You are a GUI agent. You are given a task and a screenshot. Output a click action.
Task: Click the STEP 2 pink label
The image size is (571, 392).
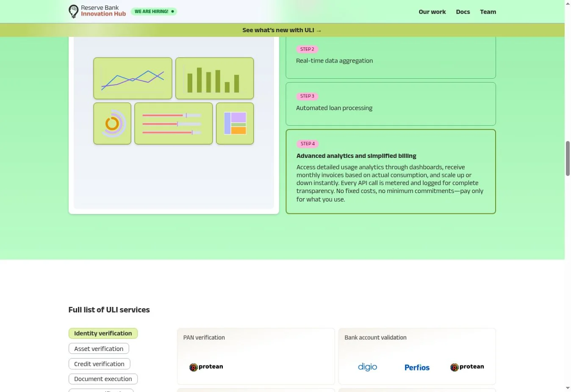307,49
